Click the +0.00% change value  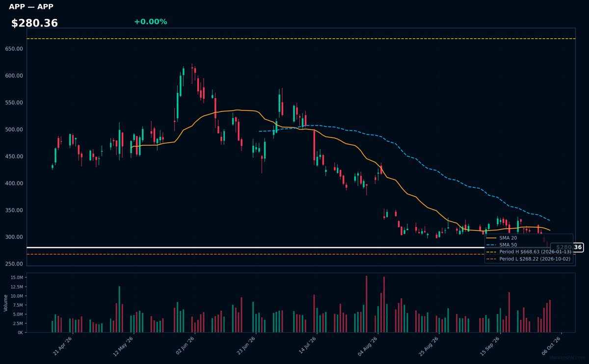(150, 22)
